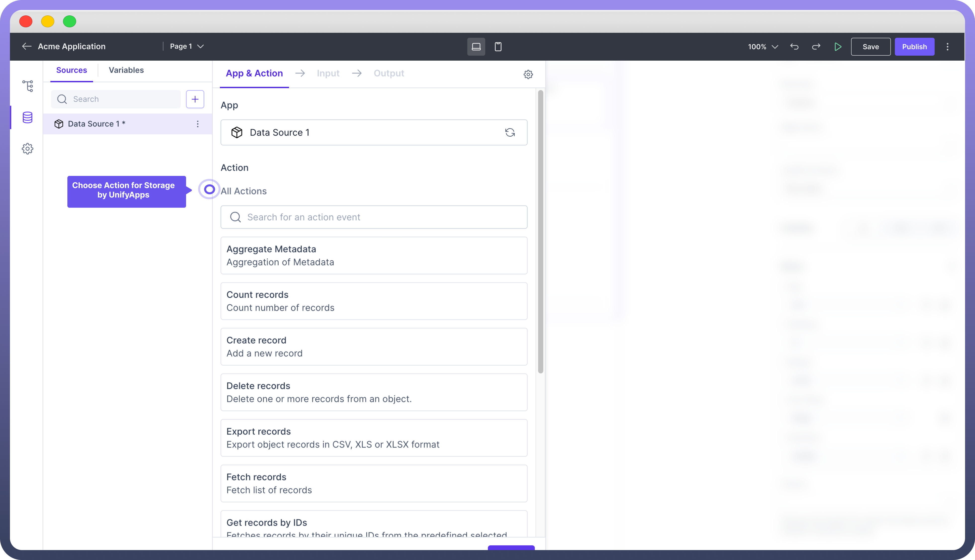Open the settings gear in left sidebar
Viewport: 975px width, 560px height.
pos(27,149)
